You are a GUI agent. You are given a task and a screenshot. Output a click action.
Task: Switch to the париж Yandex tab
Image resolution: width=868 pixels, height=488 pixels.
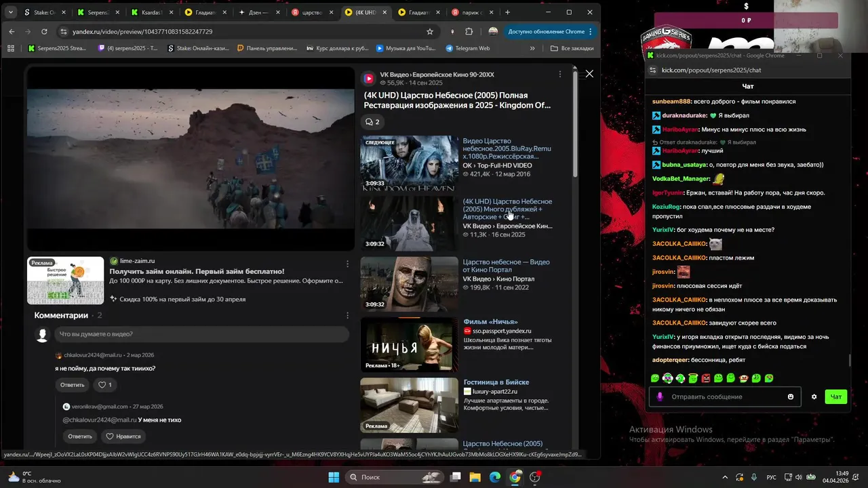[x=472, y=12]
